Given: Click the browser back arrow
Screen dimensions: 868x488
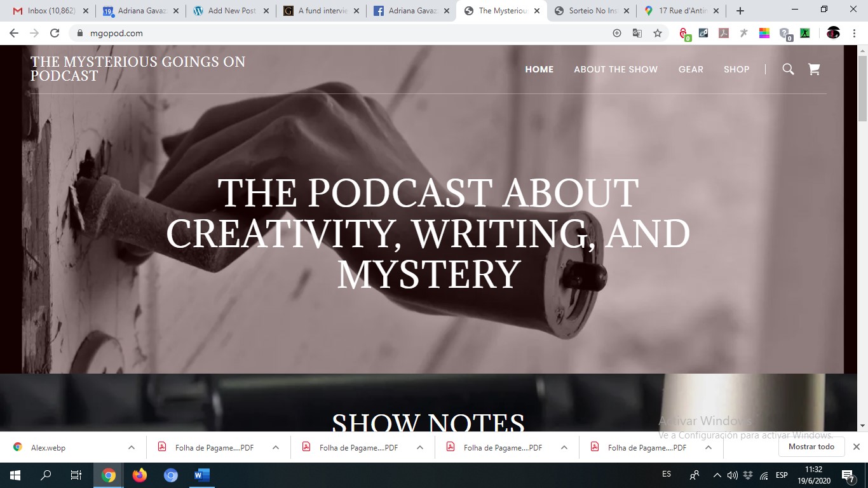Looking at the screenshot, I should [14, 33].
